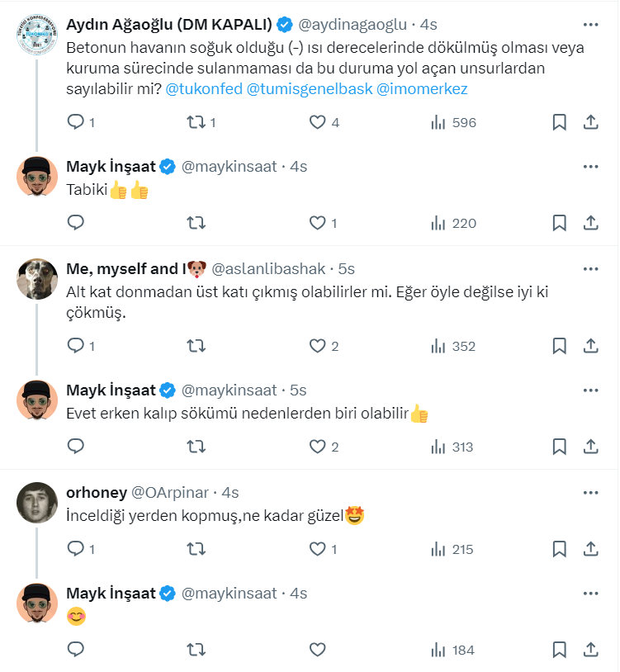Bookmark the "Evet erken kalıp sökümü" reply
Image resolution: width=620 pixels, height=672 pixels.
coord(559,447)
